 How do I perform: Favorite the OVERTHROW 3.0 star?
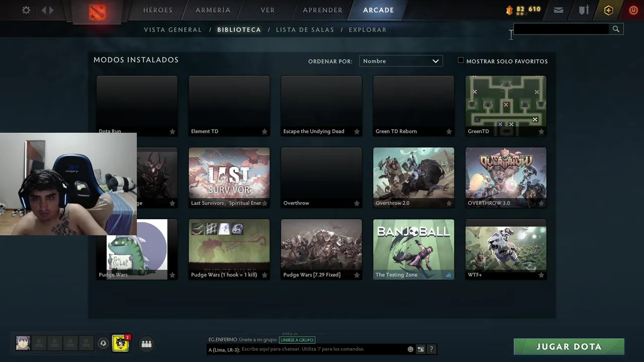tap(541, 203)
